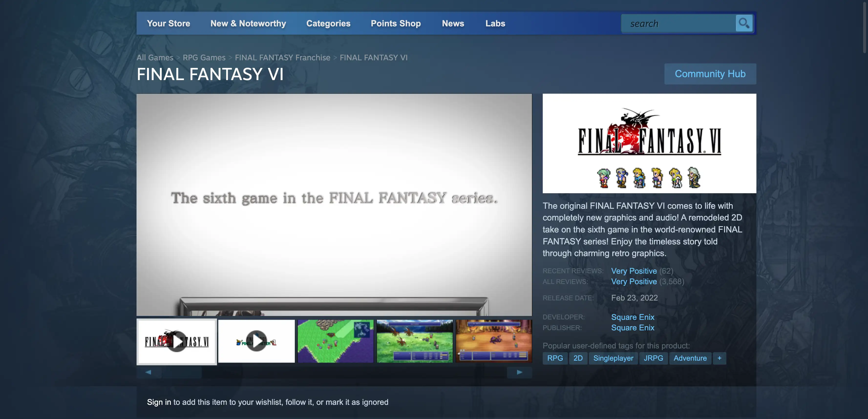Click the left arrow of thumbnail strip
Viewport: 868px width, 419px height.
[148, 372]
